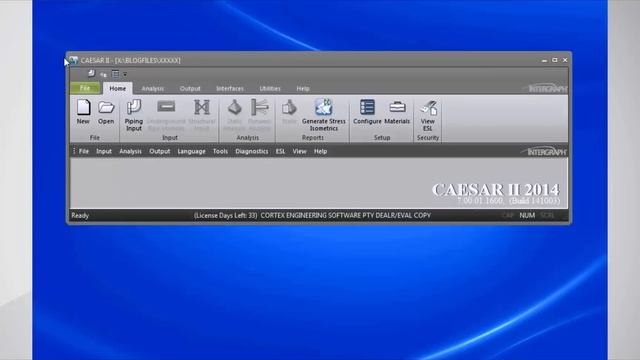Viewport: 640px width, 360px height.
Task: Open the ESL menu
Action: (280, 151)
